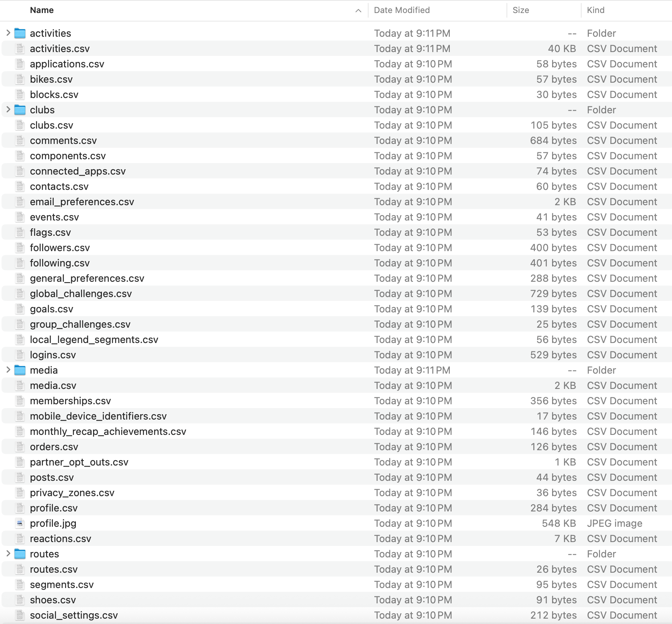Select the privacy_zones.csv file name
Viewport: 672px width, 624px height.
72,493
